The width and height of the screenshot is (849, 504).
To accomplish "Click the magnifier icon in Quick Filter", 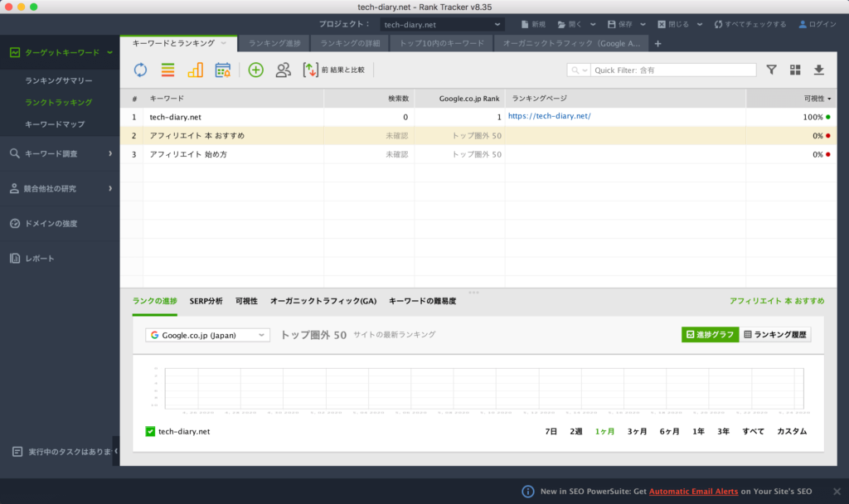I will 575,70.
